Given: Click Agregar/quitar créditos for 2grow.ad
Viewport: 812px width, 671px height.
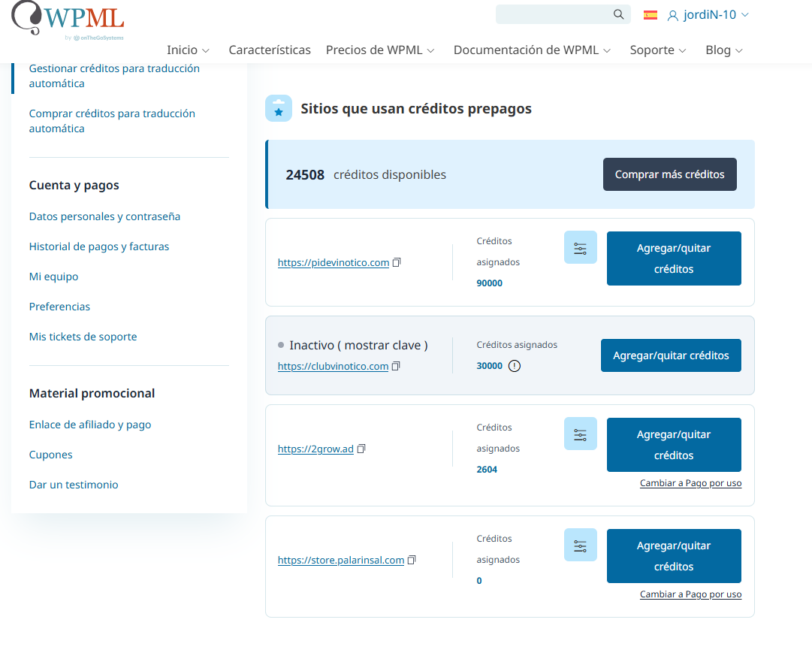Looking at the screenshot, I should tap(674, 445).
